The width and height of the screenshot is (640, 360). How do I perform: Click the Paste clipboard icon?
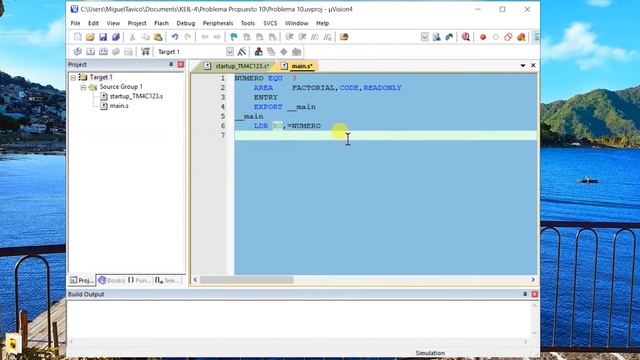coord(158,37)
